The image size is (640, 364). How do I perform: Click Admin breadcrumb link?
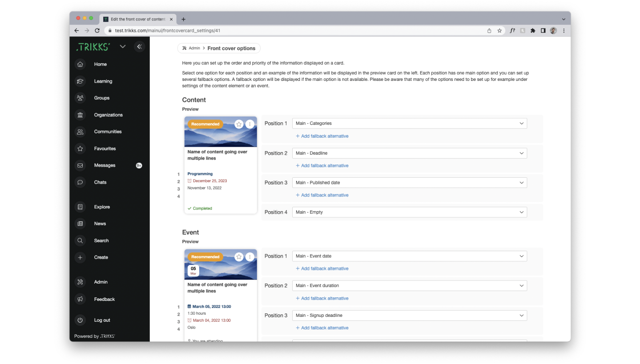(x=194, y=48)
